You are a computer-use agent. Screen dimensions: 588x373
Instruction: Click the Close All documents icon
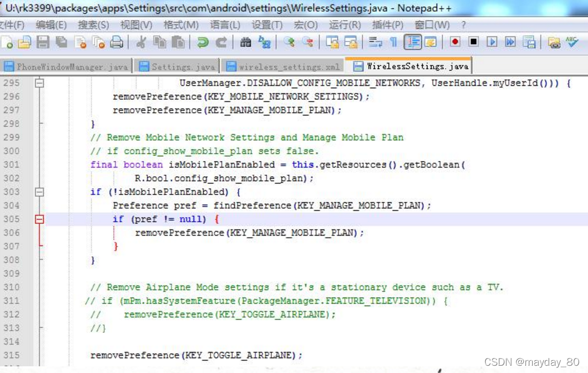pyautogui.click(x=99, y=42)
